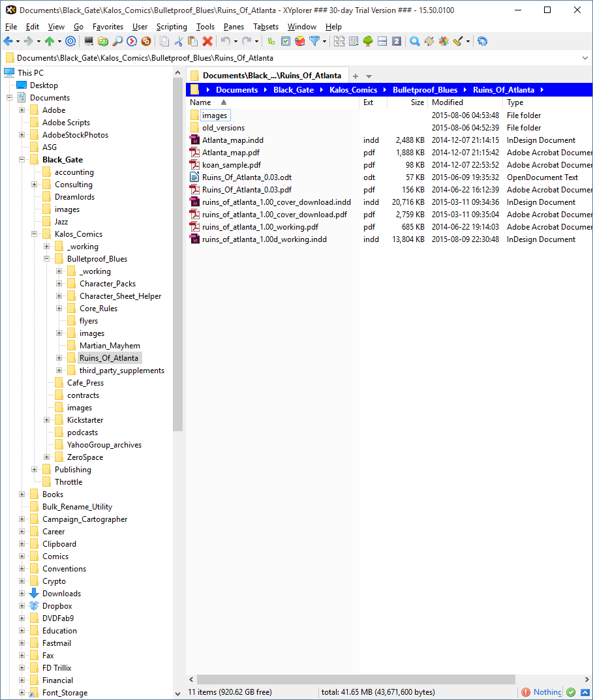
Task: Open the Scripting menu
Action: pyautogui.click(x=172, y=27)
